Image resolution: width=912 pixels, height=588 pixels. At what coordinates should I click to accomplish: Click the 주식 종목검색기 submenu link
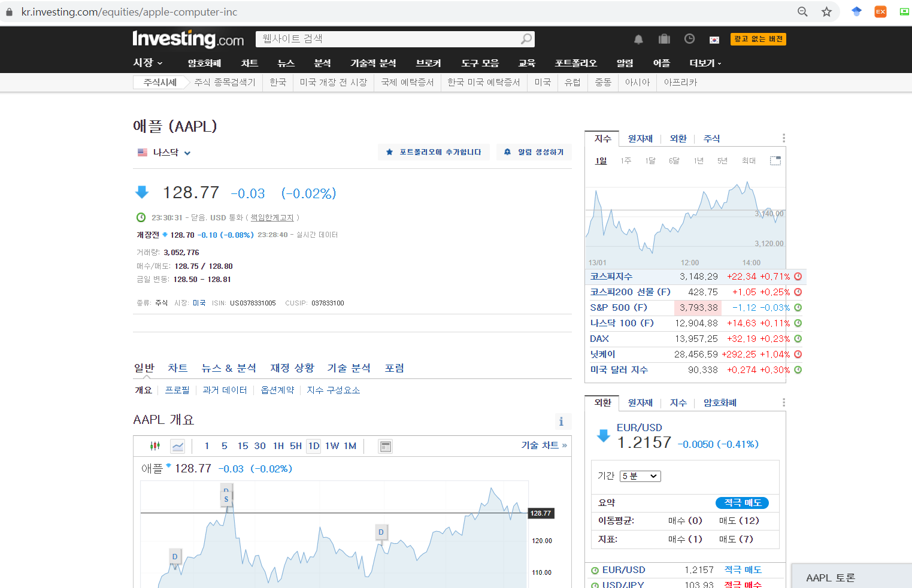(x=225, y=82)
